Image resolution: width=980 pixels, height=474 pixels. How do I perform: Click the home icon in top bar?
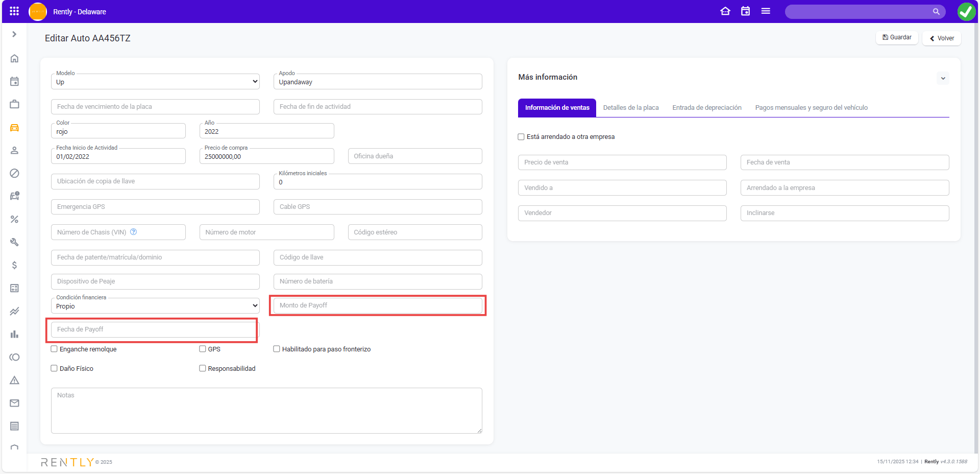pyautogui.click(x=725, y=11)
